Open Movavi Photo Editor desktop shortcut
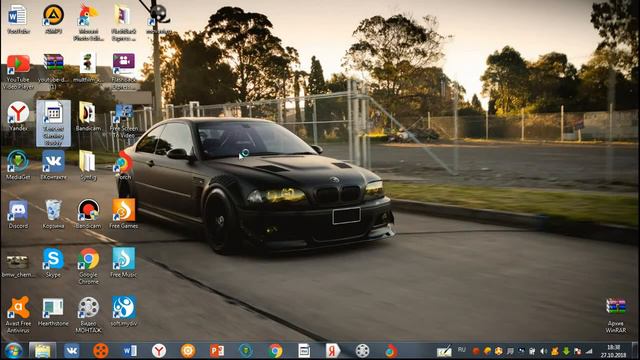 [88, 23]
